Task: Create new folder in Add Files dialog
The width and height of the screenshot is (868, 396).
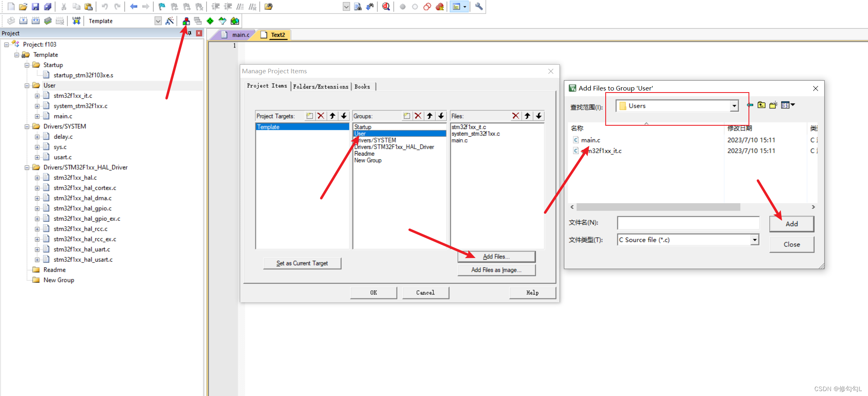Action: tap(773, 105)
